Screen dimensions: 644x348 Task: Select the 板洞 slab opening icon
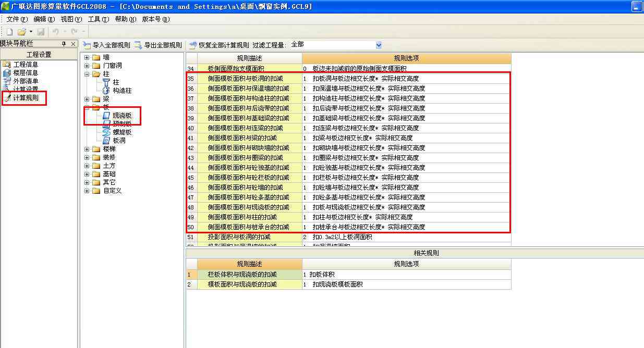[x=106, y=141]
